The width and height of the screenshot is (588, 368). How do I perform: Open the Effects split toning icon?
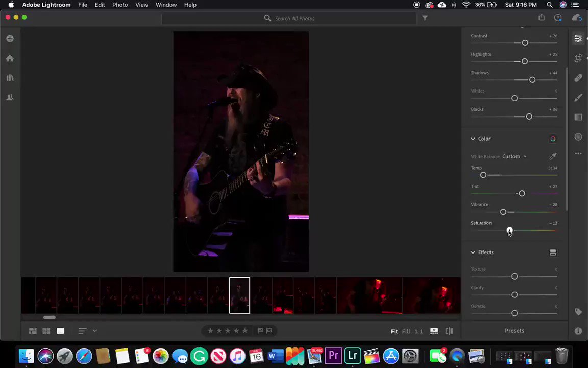(x=553, y=252)
